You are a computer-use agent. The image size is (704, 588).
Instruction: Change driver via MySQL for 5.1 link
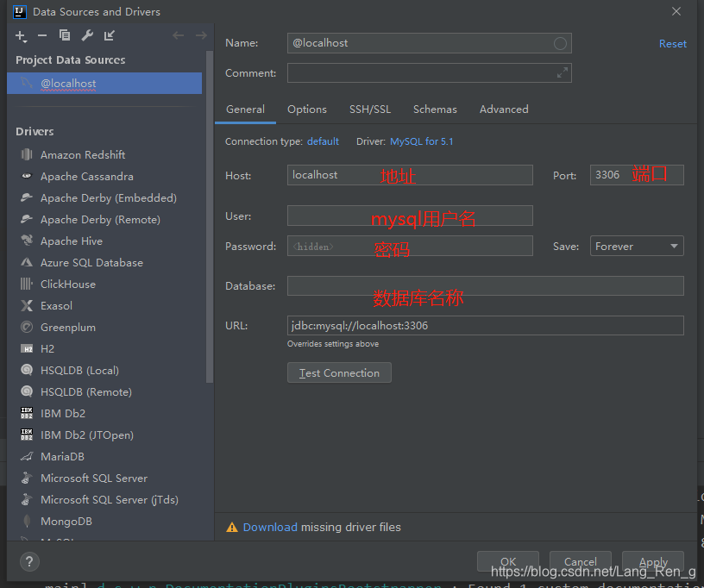[422, 141]
